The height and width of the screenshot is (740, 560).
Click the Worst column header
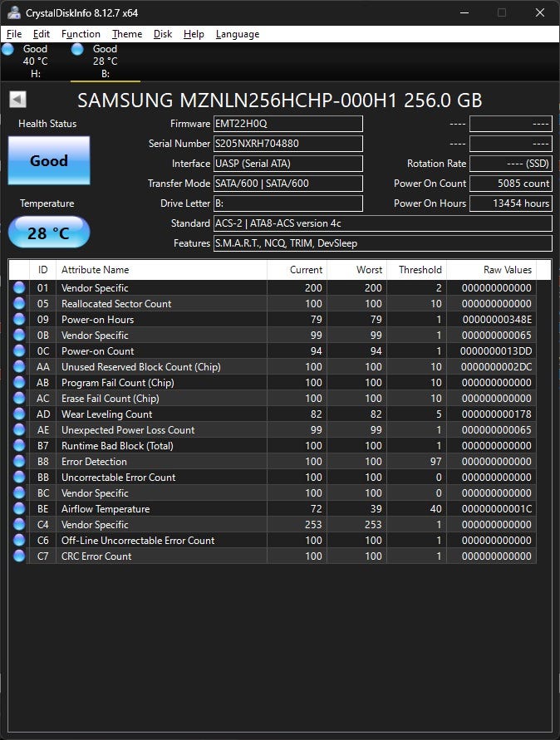coord(356,269)
